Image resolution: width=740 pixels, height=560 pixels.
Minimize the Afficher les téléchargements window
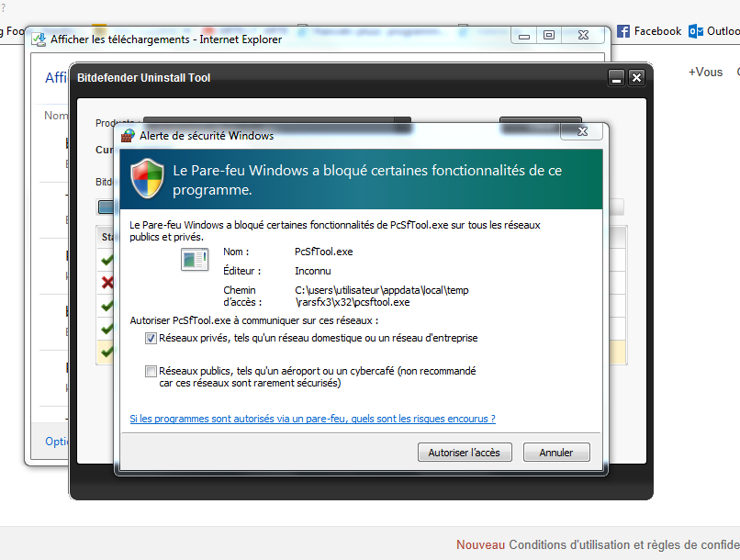[x=524, y=36]
